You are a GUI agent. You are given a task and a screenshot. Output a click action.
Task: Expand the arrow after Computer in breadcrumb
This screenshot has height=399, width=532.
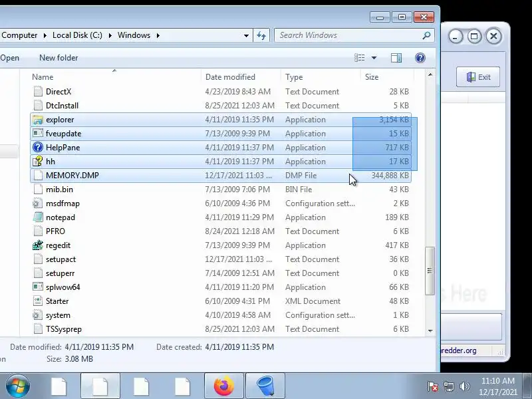(45, 35)
